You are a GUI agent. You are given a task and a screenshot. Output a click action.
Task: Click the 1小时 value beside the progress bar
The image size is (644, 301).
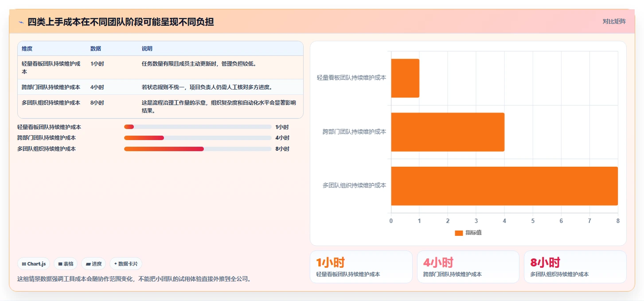(282, 127)
